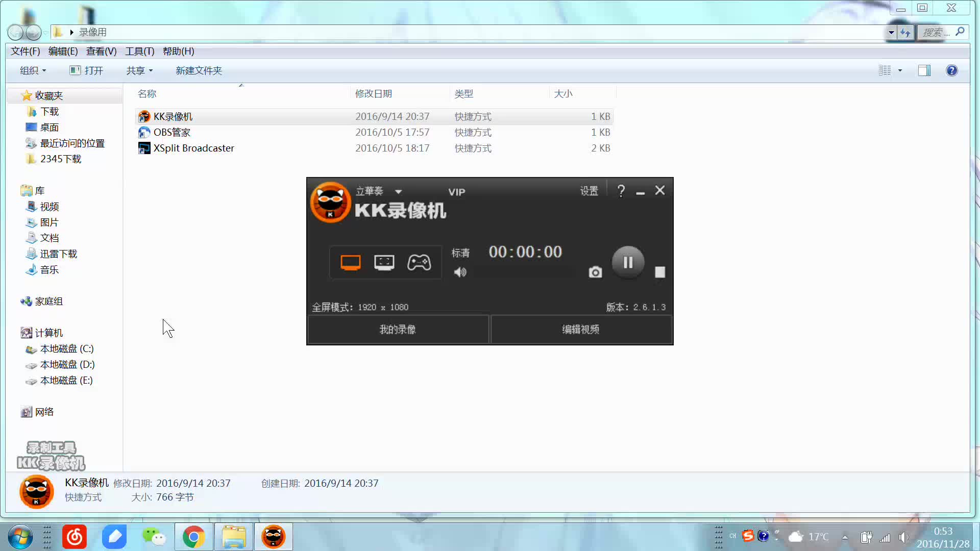Click the system volume tray icon
Screen dimensions: 980x551
[x=904, y=537]
